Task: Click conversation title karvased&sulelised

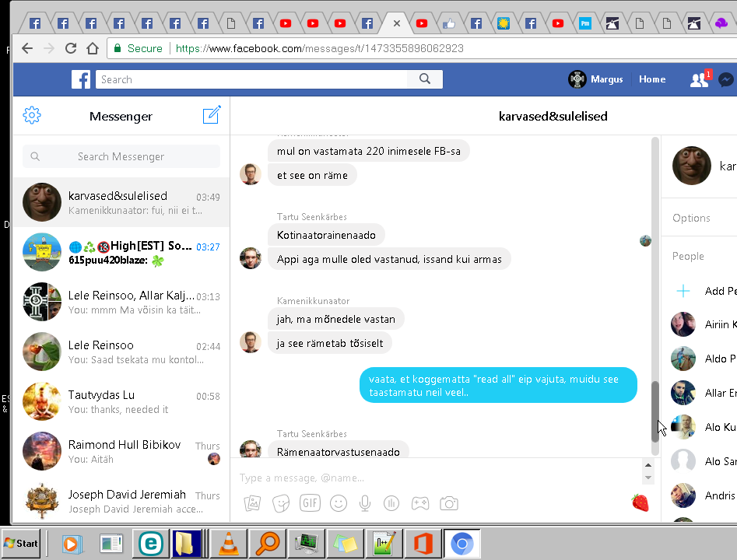Action: click(553, 116)
